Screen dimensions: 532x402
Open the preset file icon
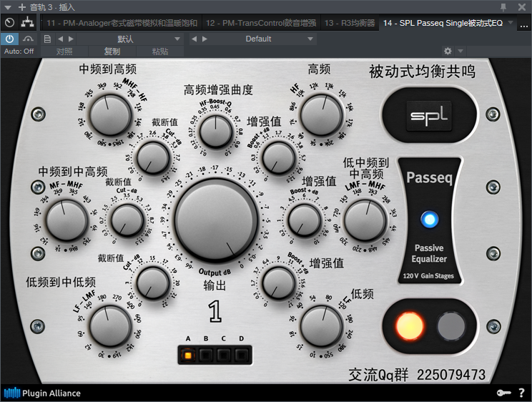[47, 39]
